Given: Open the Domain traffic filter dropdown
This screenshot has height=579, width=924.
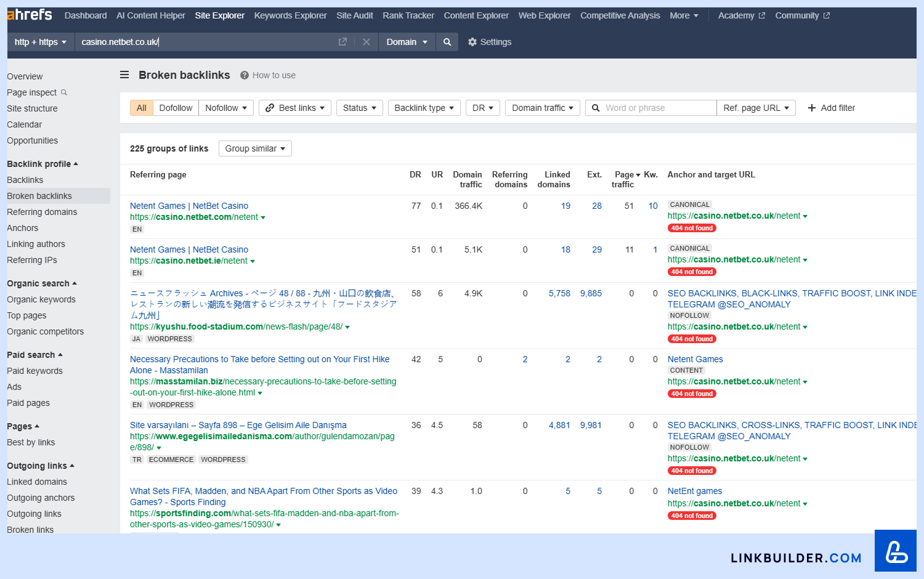Looking at the screenshot, I should click(x=543, y=108).
